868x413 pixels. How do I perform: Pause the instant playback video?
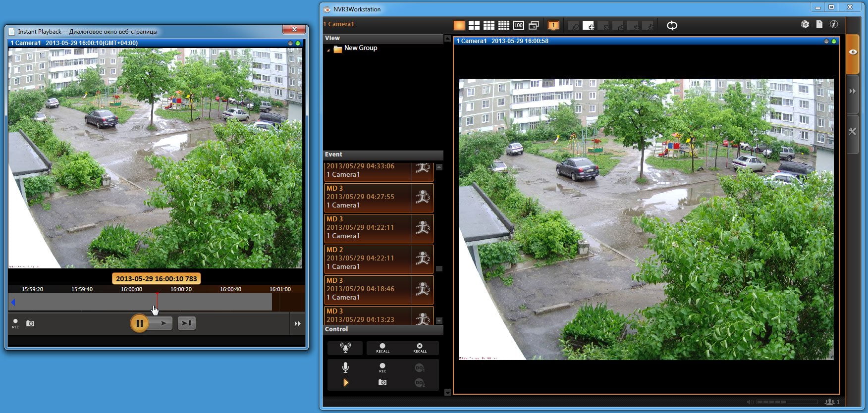point(139,323)
